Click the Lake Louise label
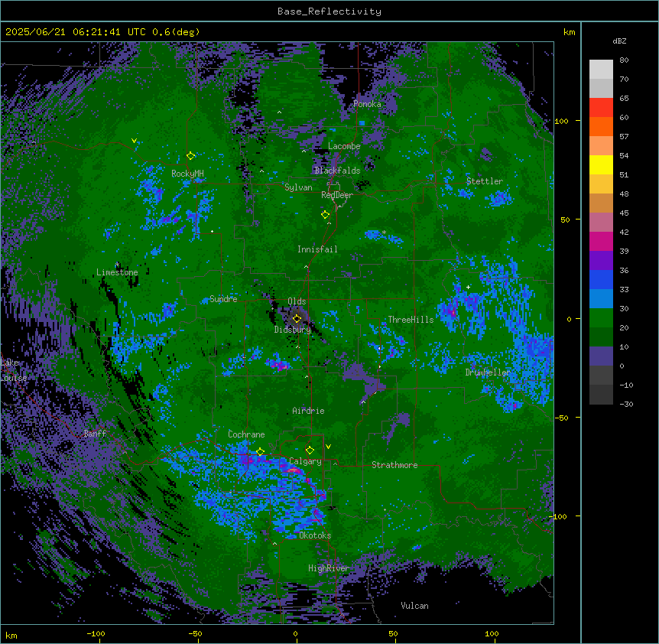The width and height of the screenshot is (659, 644). pyautogui.click(x=14, y=370)
